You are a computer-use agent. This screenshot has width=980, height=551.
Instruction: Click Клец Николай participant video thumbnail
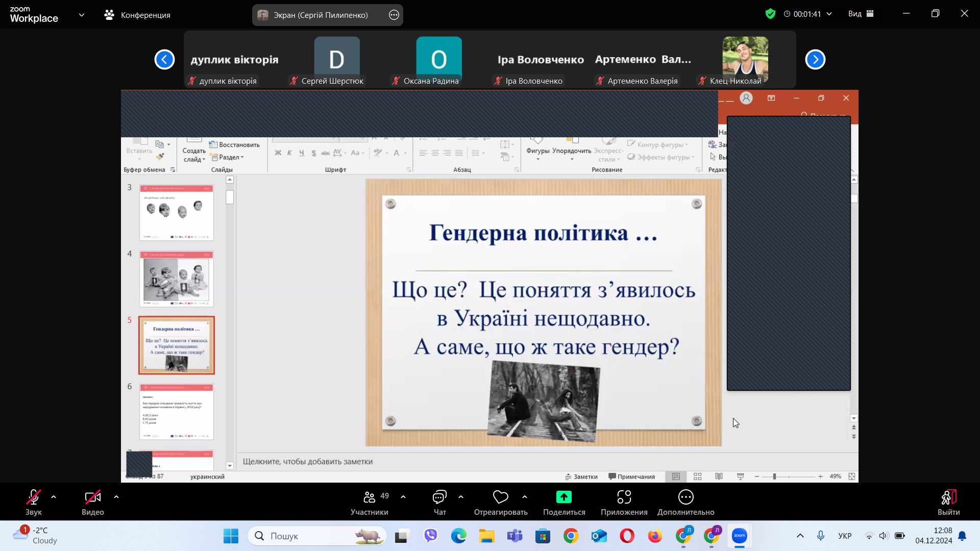pyautogui.click(x=745, y=59)
